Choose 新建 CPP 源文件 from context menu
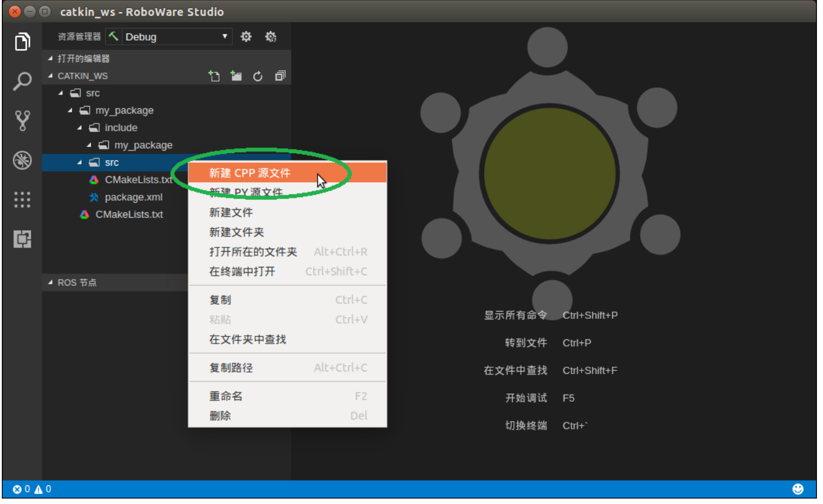Viewport: 823px width, 504px height. tap(288, 173)
